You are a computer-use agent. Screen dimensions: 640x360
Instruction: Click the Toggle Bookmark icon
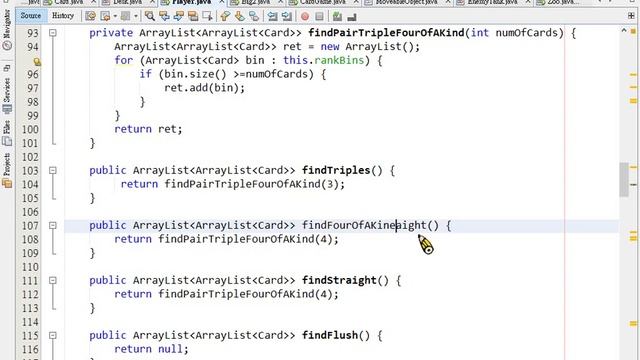point(254,16)
